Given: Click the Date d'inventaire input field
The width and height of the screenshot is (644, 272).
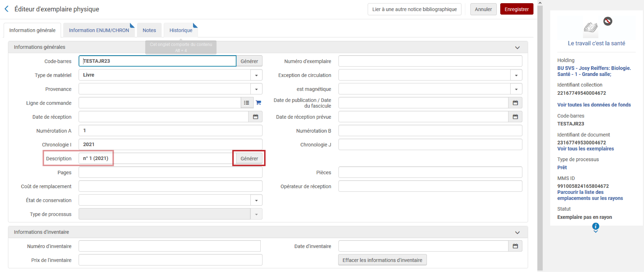Looking at the screenshot, I should pyautogui.click(x=423, y=246).
